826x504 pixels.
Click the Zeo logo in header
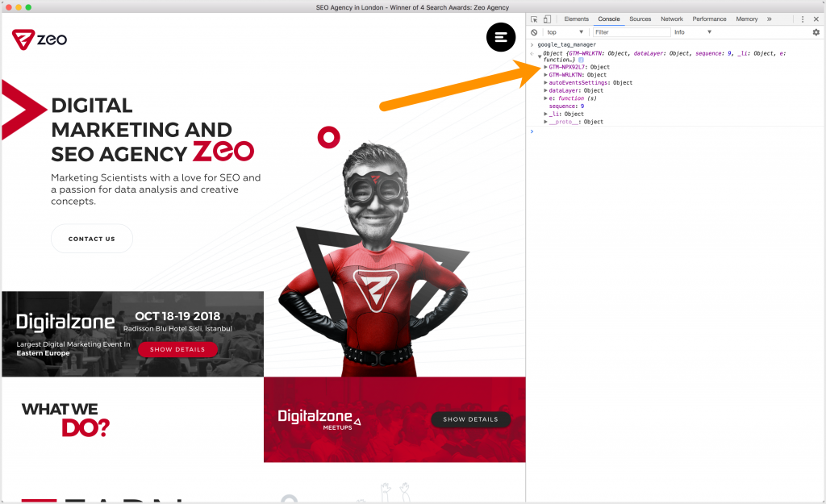click(40, 40)
